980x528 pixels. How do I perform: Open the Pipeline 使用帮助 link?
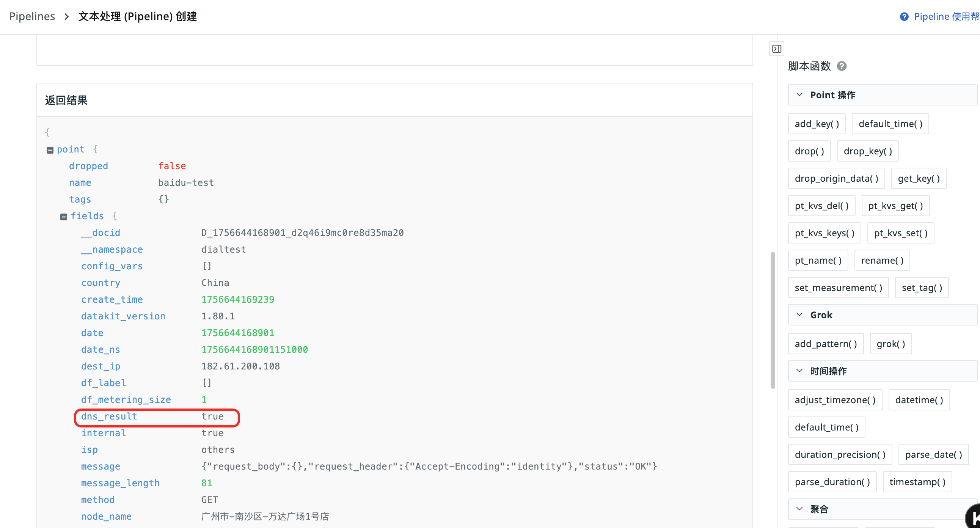(x=940, y=16)
